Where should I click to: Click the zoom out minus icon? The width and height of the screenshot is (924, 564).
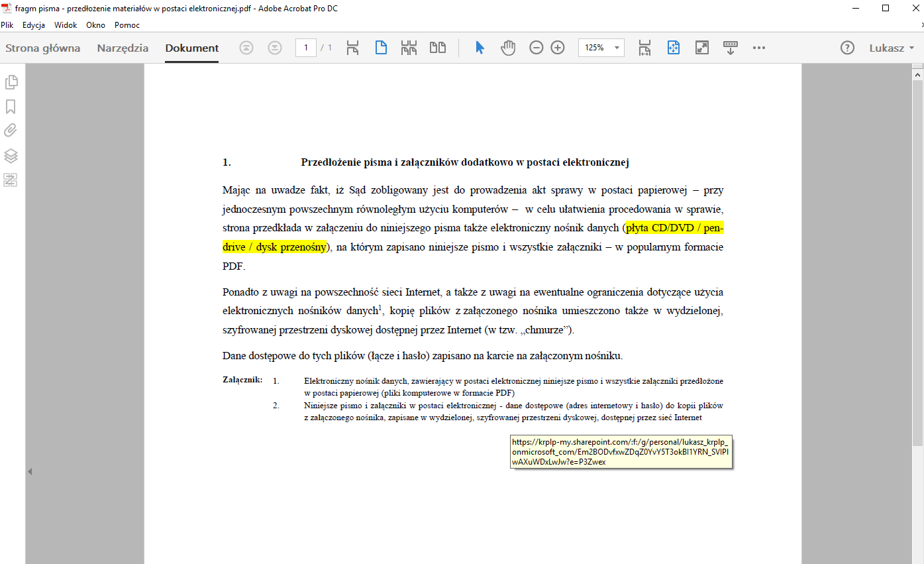[537, 48]
